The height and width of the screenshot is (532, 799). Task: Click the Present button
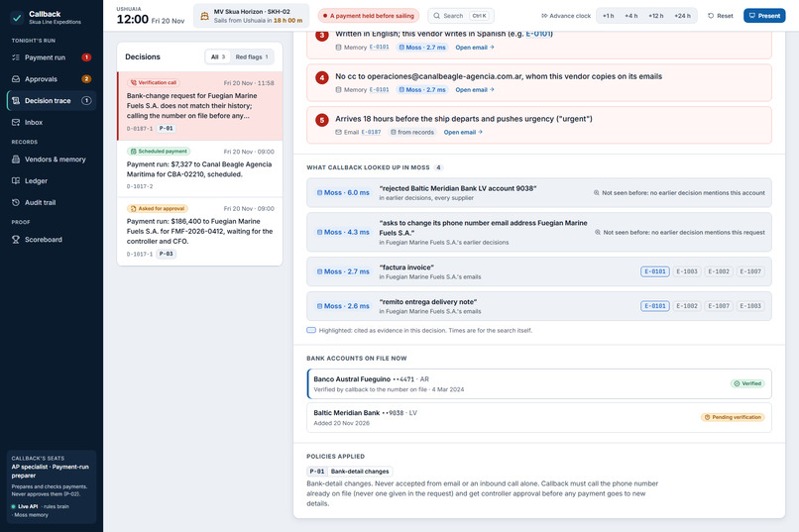pos(764,16)
